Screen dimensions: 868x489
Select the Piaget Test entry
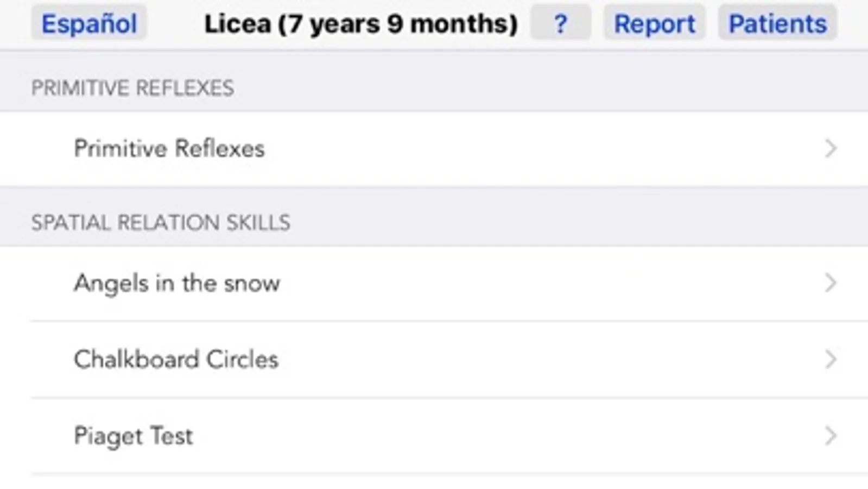pyautogui.click(x=134, y=436)
